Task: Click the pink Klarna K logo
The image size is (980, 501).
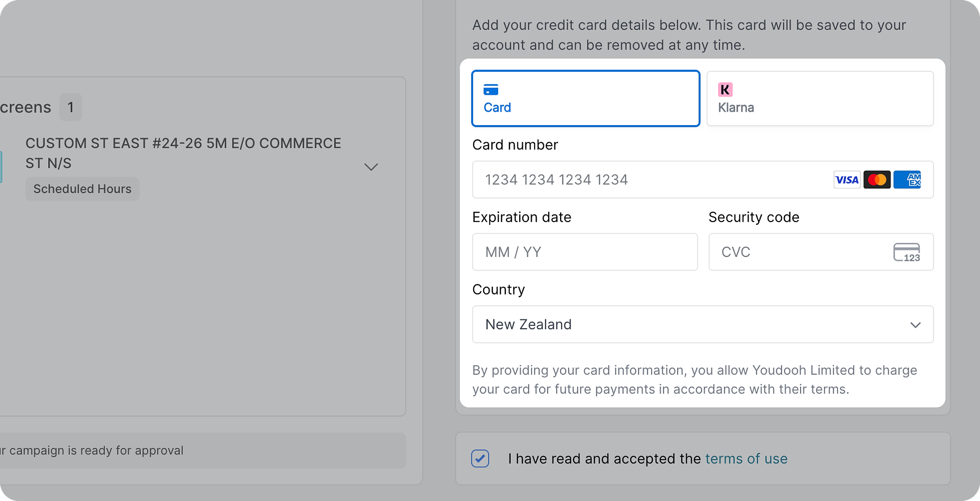Action: [725, 90]
